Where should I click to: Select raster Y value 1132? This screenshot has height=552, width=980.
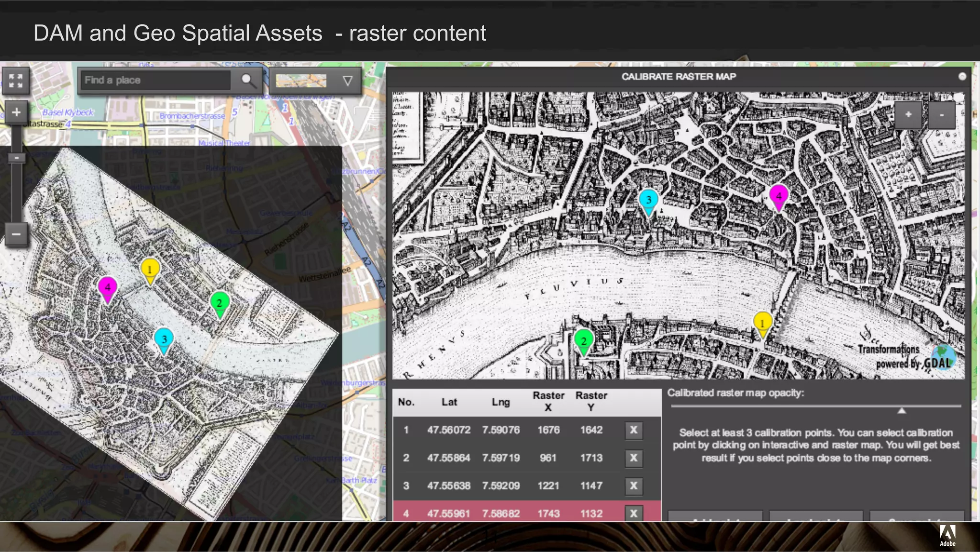591,513
